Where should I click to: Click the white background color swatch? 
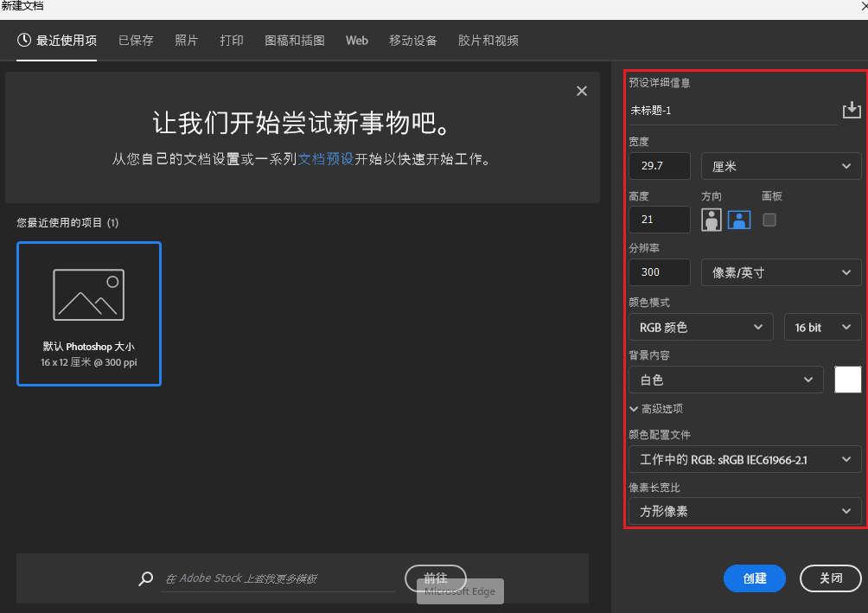tap(848, 380)
